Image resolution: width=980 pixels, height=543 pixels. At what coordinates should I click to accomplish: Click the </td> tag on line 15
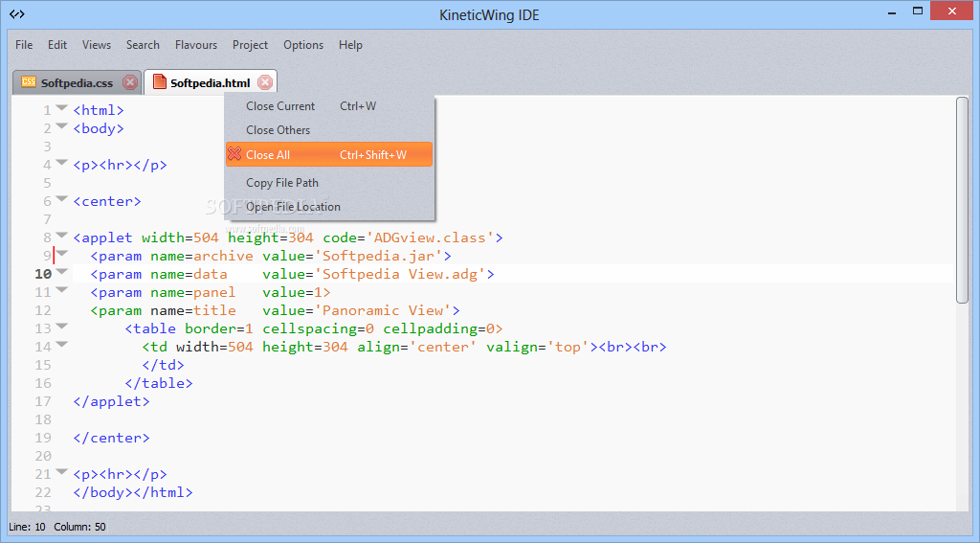(163, 365)
